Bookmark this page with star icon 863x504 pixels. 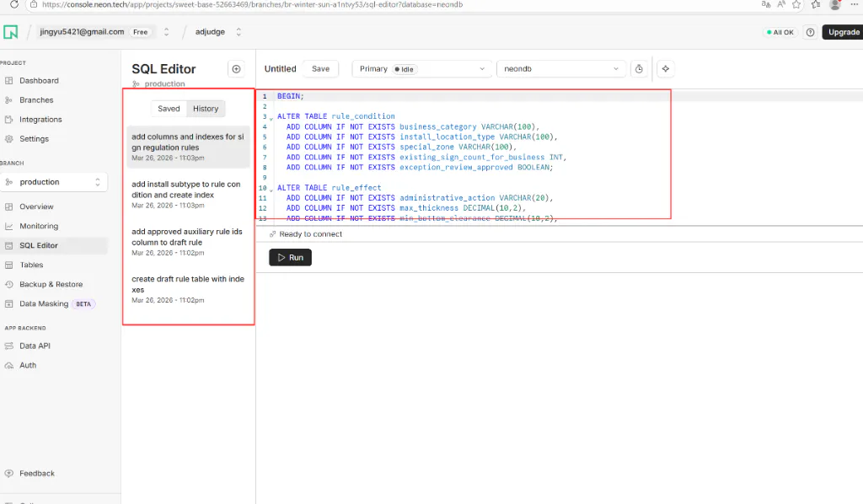click(796, 4)
